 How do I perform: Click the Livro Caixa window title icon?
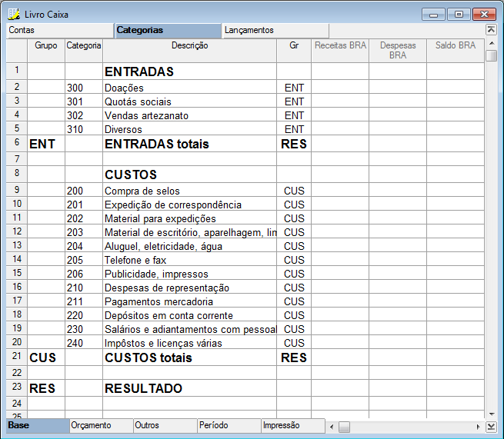(x=13, y=14)
